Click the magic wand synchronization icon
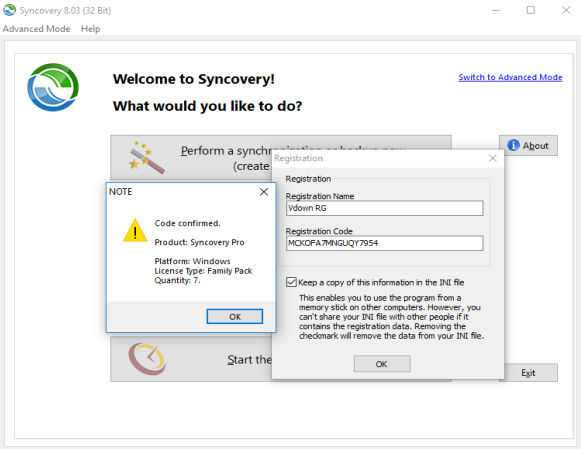This screenshot has width=581, height=449. click(147, 157)
